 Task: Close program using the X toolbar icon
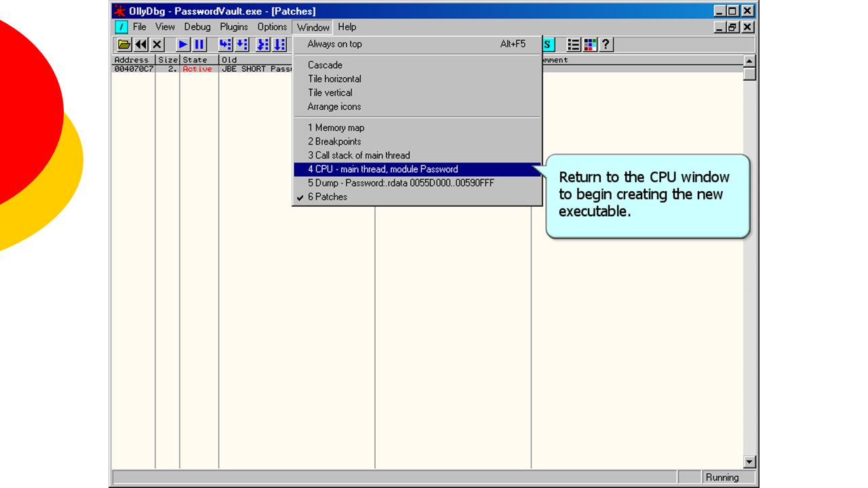157,45
